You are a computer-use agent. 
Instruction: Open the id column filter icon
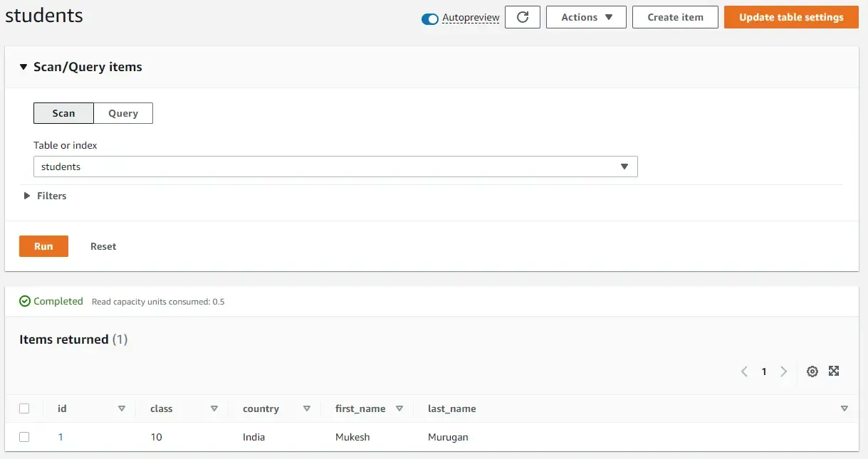pyautogui.click(x=121, y=408)
